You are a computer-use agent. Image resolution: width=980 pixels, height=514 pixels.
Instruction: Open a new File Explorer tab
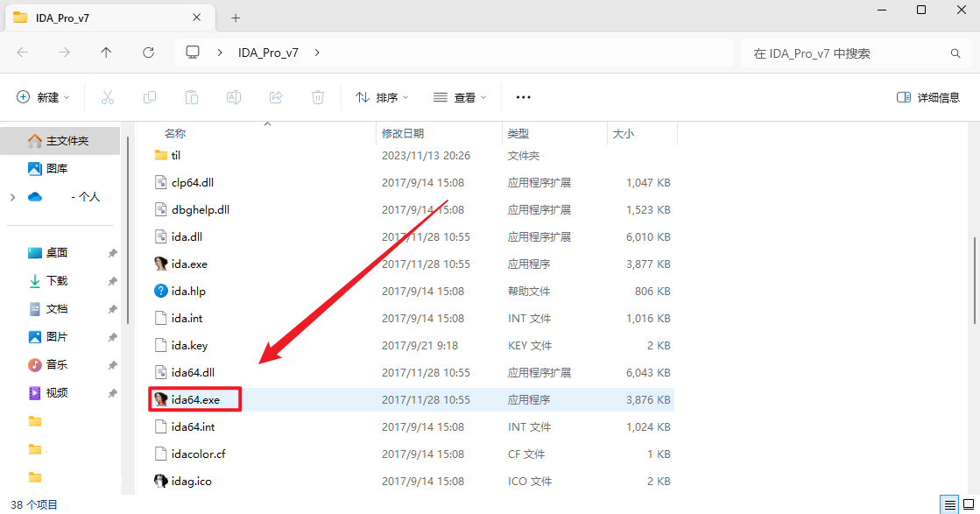[236, 18]
